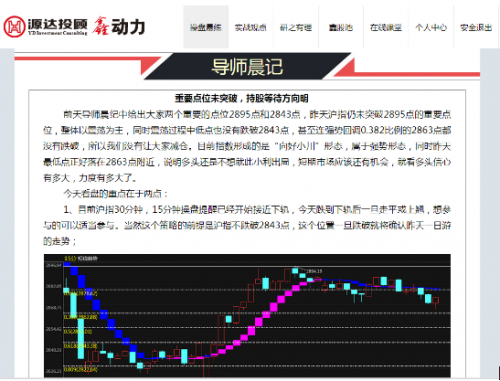The image size is (500, 381).
Task: Open the 鑫股池 menu item
Action: [x=341, y=27]
